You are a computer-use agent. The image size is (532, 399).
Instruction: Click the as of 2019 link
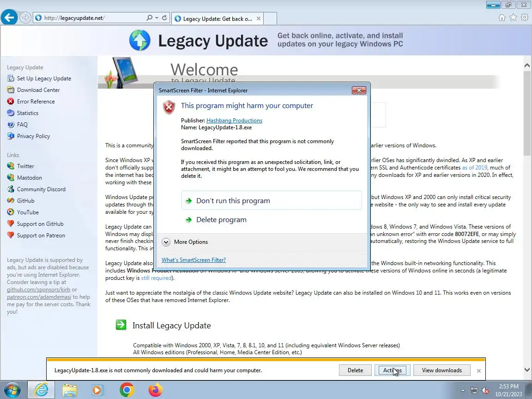pos(474,168)
